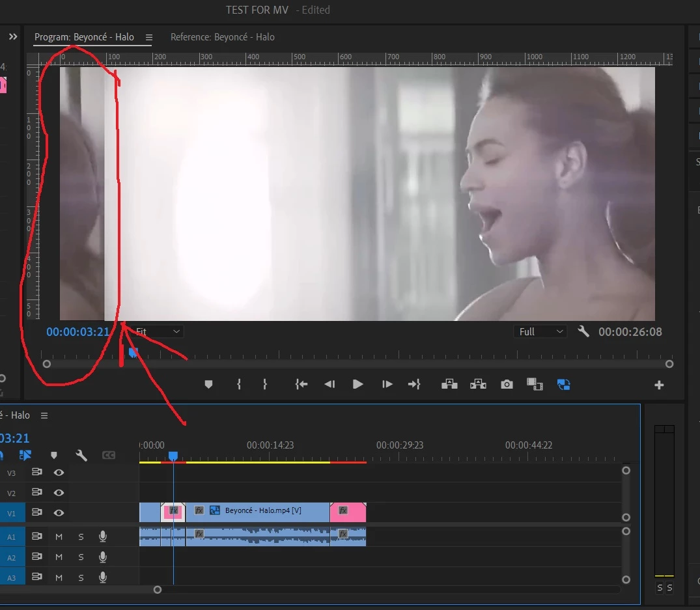700x610 pixels.
Task: Add a marker in Program monitor
Action: [208, 384]
